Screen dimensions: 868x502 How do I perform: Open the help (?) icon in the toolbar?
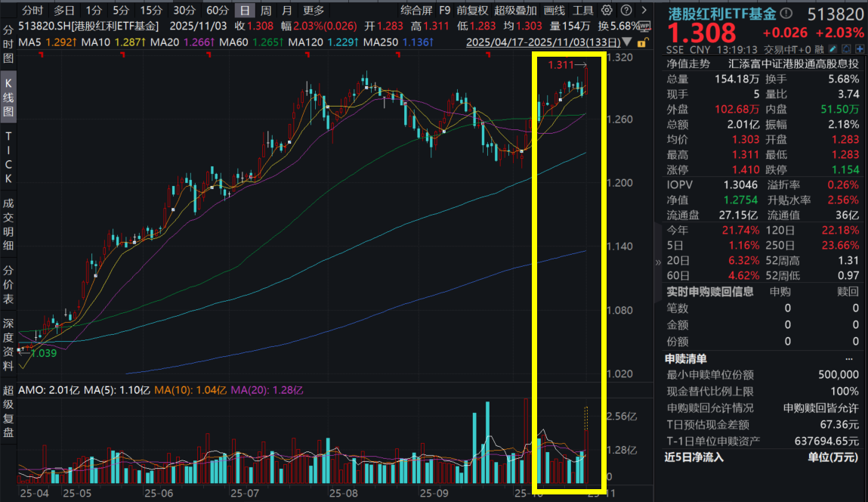627,11
